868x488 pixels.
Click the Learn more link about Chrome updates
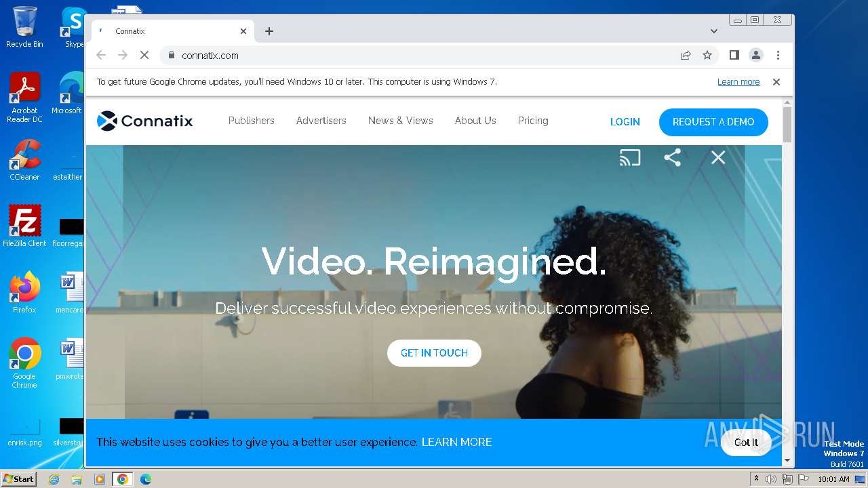tap(738, 82)
